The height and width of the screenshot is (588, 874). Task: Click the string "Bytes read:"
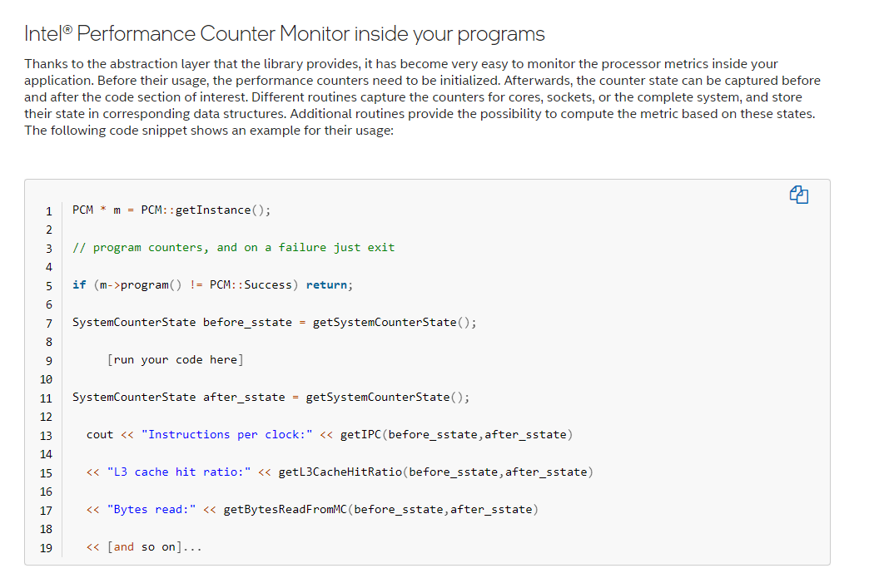pyautogui.click(x=151, y=509)
